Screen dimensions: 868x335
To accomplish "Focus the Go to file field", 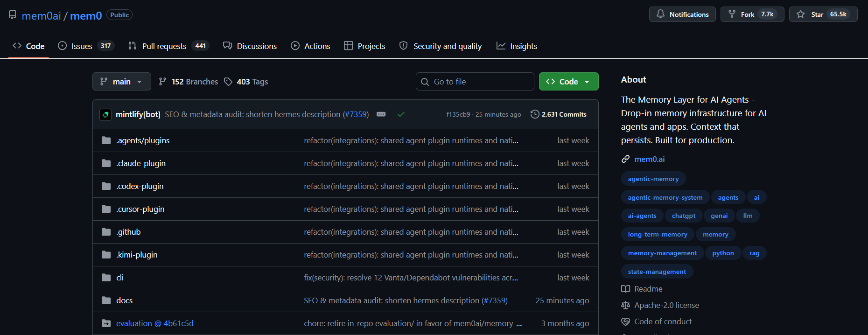I will [x=475, y=82].
